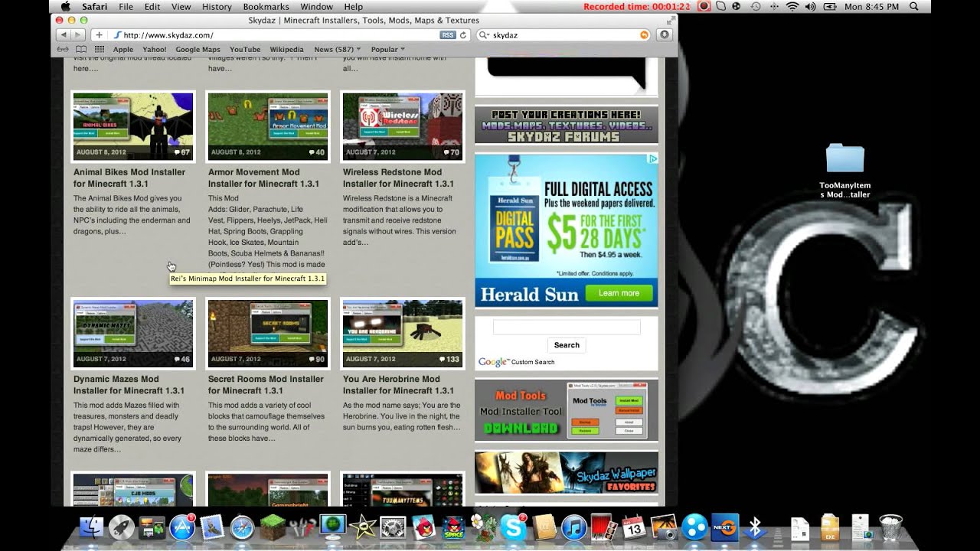The width and height of the screenshot is (980, 551).
Task: Open System Preferences gear in Dock
Action: (393, 527)
